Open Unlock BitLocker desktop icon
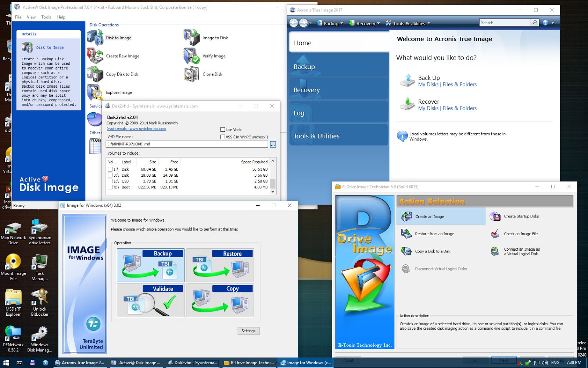Screen dimensions: 588x368 pyautogui.click(x=40, y=303)
